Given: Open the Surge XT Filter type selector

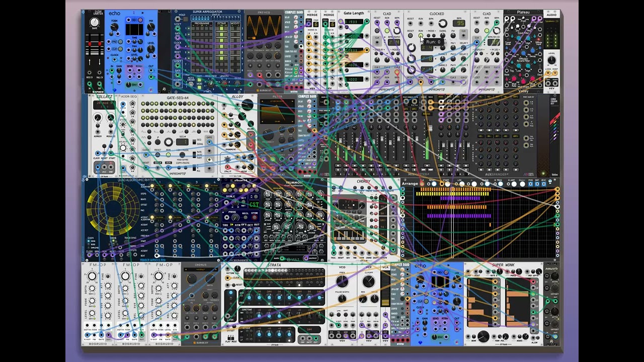Looking at the screenshot, I should (277, 100).
